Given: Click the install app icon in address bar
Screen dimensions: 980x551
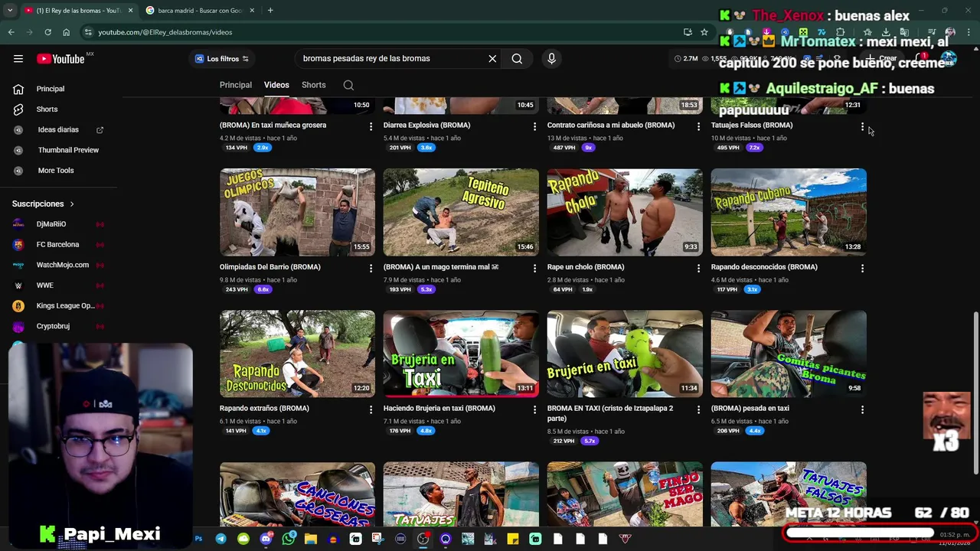Looking at the screenshot, I should click(688, 32).
